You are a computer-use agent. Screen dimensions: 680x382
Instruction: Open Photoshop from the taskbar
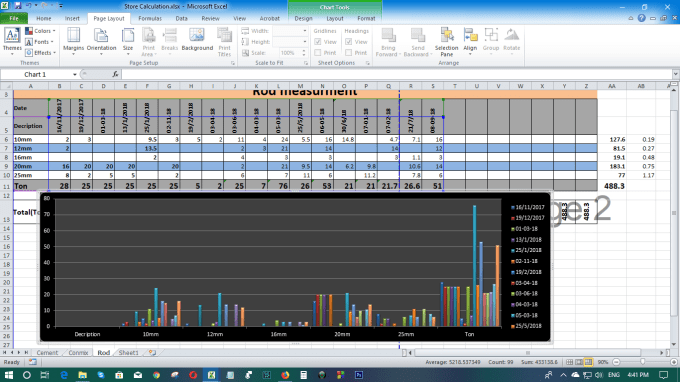click(359, 375)
